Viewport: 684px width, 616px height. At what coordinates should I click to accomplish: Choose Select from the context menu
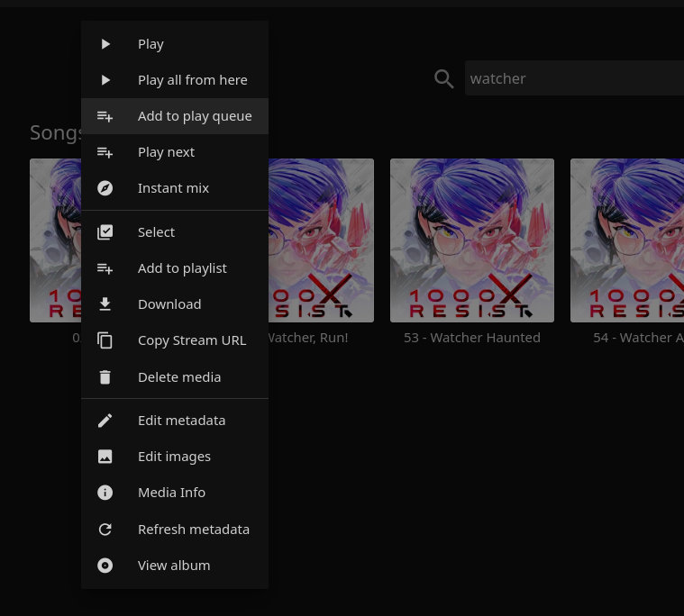coord(156,232)
